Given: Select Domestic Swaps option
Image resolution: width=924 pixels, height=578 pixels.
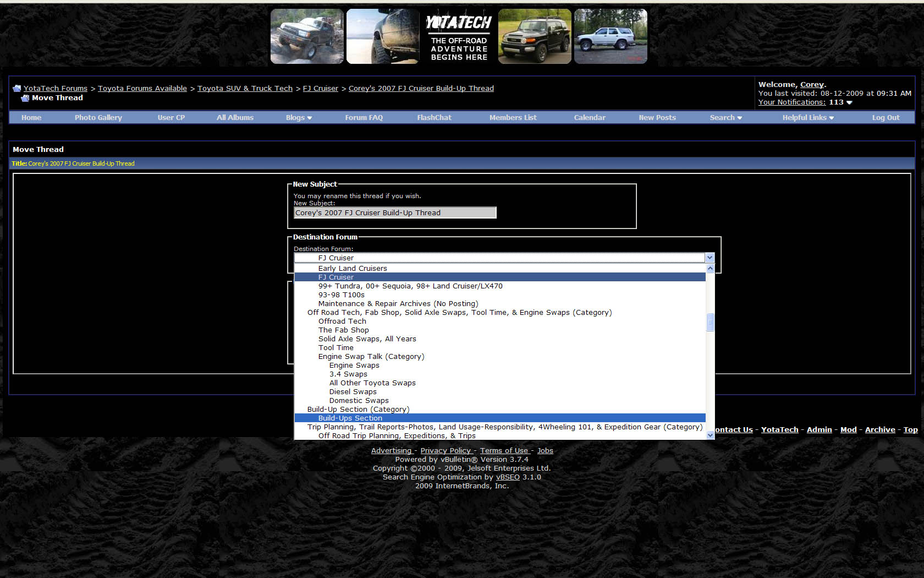Looking at the screenshot, I should click(x=500, y=401).
